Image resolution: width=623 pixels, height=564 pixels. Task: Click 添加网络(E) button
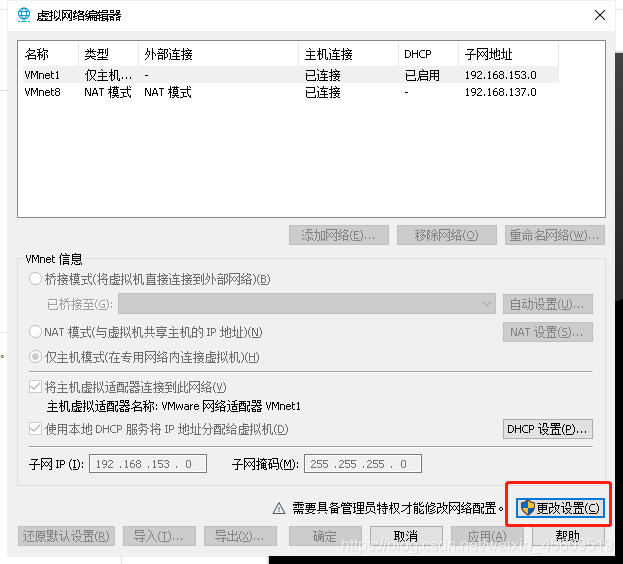339,235
